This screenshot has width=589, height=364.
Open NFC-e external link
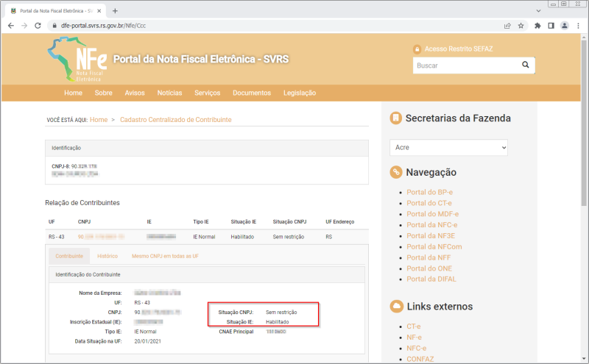416,349
